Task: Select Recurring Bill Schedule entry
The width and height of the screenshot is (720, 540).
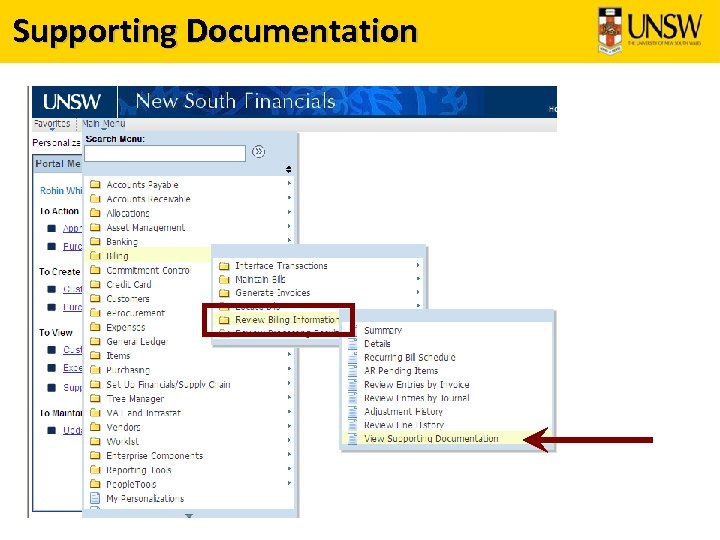Action: (x=410, y=357)
